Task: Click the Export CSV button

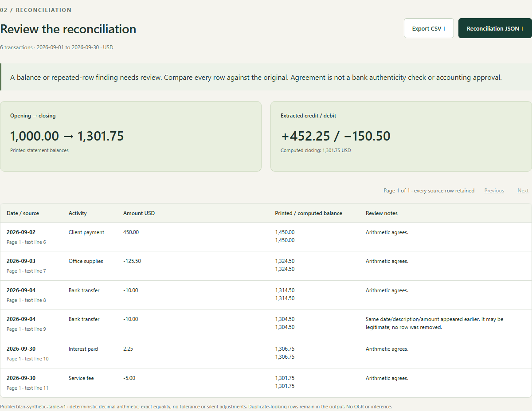Action: [x=429, y=28]
